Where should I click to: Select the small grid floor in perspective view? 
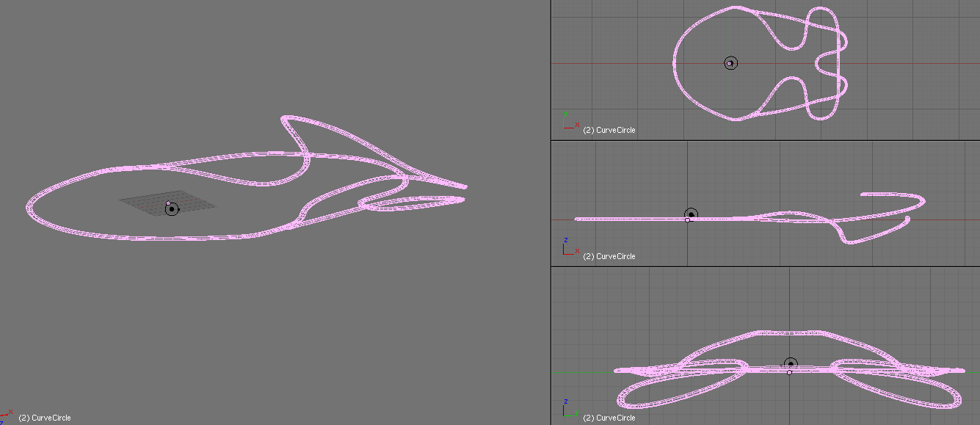pos(198,203)
